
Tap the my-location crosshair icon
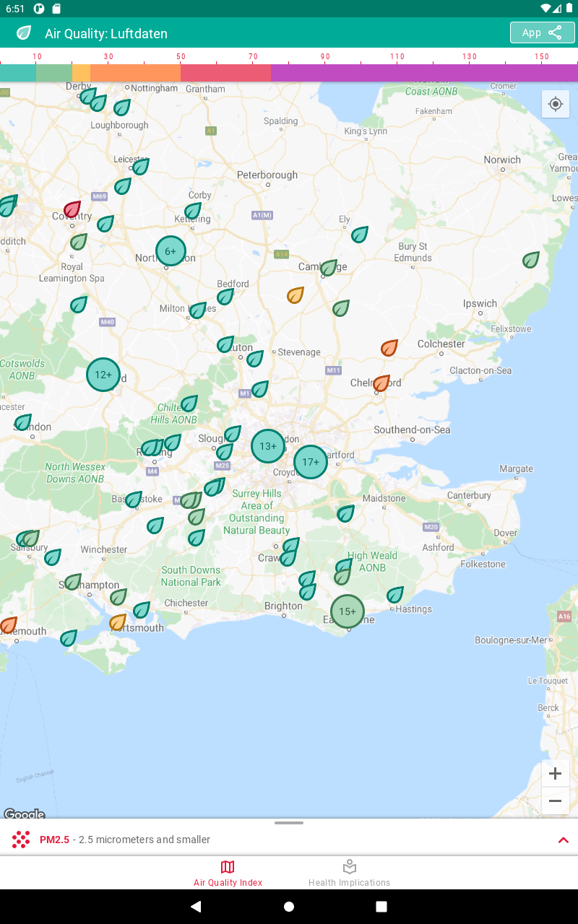(555, 104)
